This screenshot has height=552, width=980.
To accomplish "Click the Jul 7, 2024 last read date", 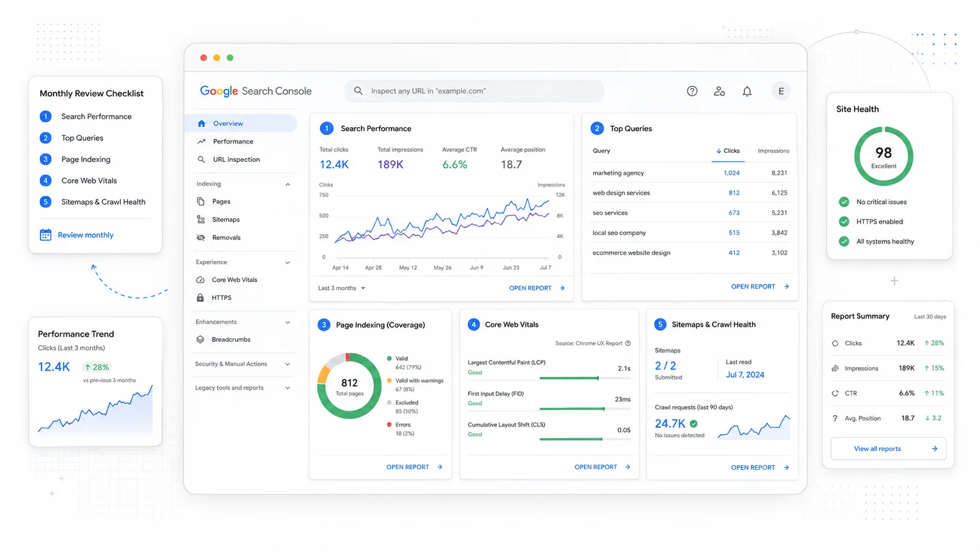I will coord(745,375).
